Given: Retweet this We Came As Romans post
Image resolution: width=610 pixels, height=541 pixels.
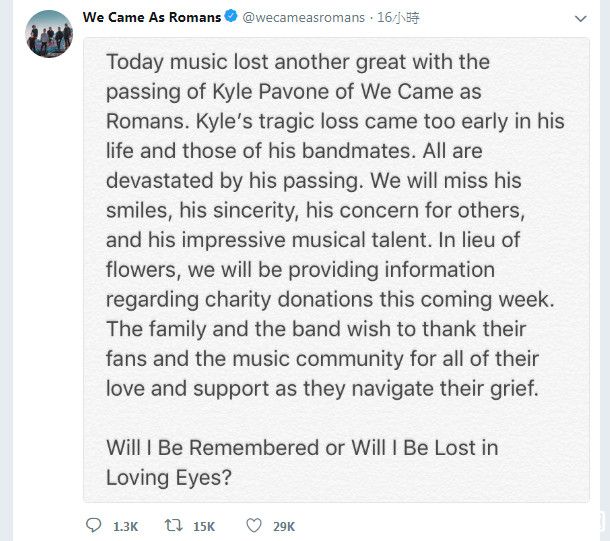Looking at the screenshot, I should point(172,525).
